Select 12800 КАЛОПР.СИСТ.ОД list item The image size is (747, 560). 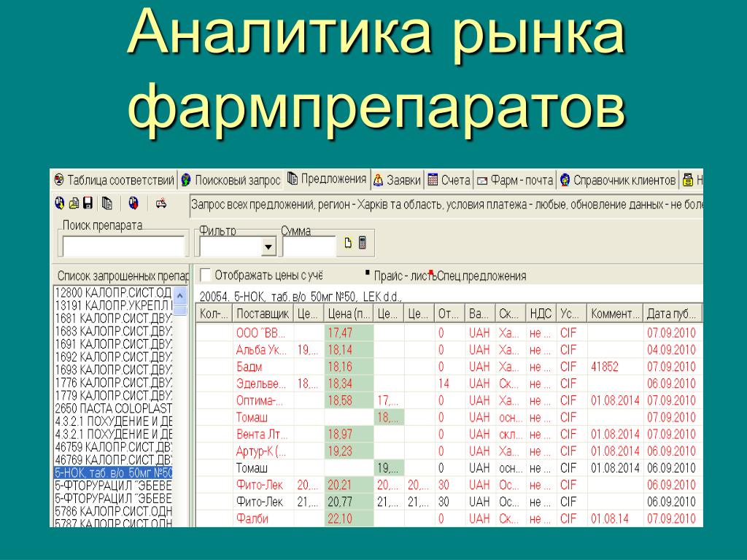pos(113,292)
